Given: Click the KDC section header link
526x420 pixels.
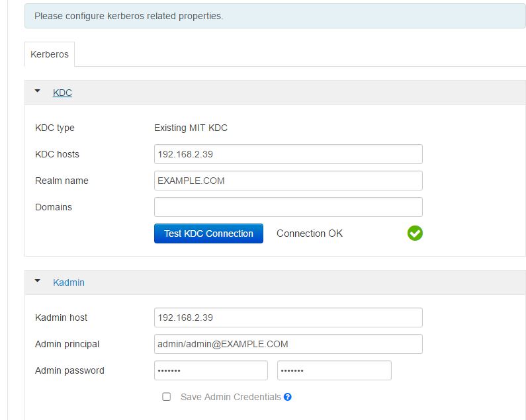Looking at the screenshot, I should click(62, 93).
